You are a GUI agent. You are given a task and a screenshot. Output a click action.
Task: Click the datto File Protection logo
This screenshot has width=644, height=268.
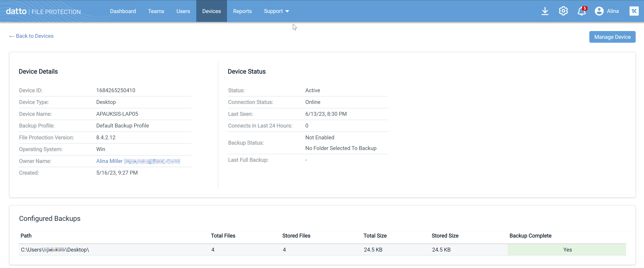(x=43, y=12)
